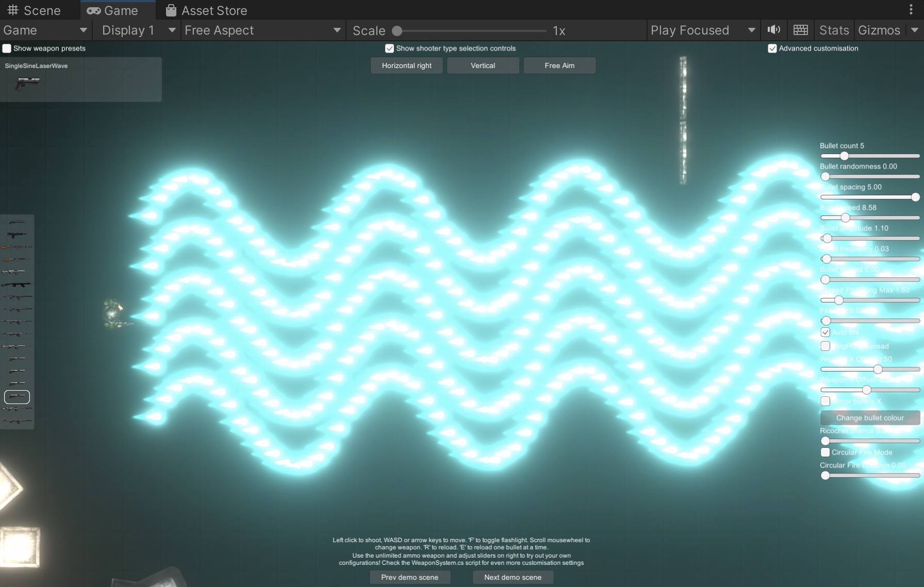This screenshot has width=924, height=587.
Task: Click the keyboard shortcuts icon in toolbar
Action: click(x=800, y=30)
